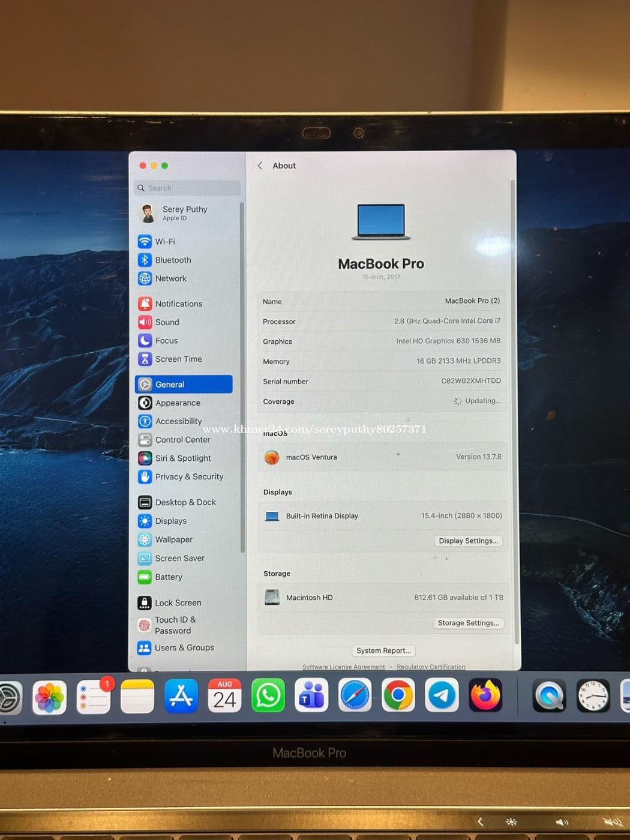Open Safari from the Dock

coord(355,695)
